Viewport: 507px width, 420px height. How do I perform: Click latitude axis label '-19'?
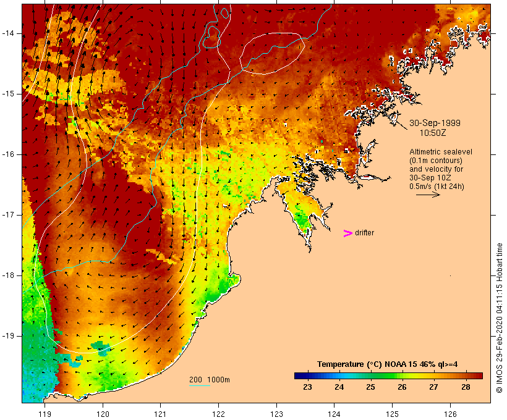8,336
